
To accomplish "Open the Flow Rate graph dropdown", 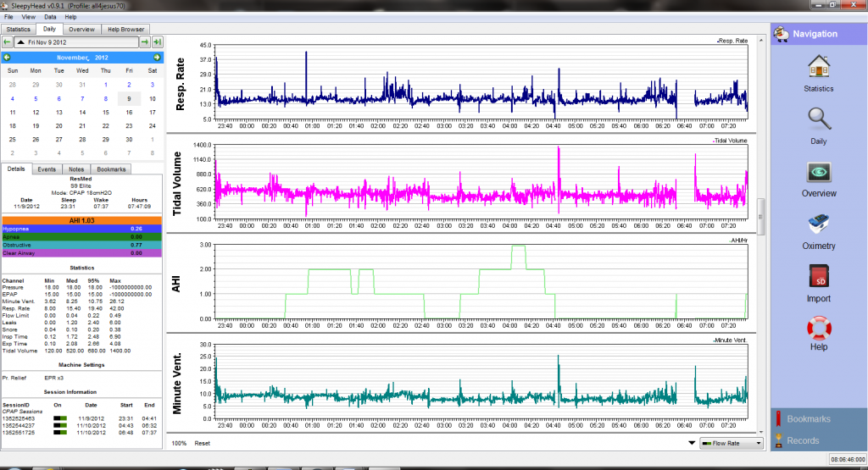I will [x=732, y=444].
